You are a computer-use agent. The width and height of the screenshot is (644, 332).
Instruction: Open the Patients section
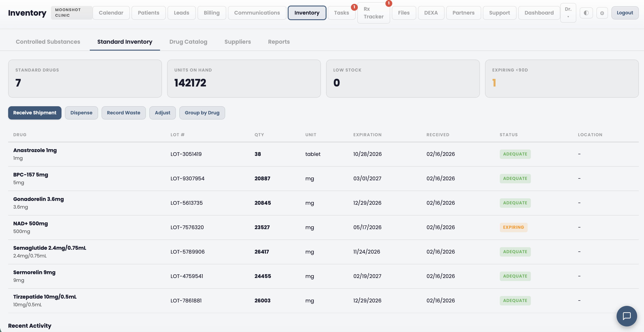pos(148,12)
